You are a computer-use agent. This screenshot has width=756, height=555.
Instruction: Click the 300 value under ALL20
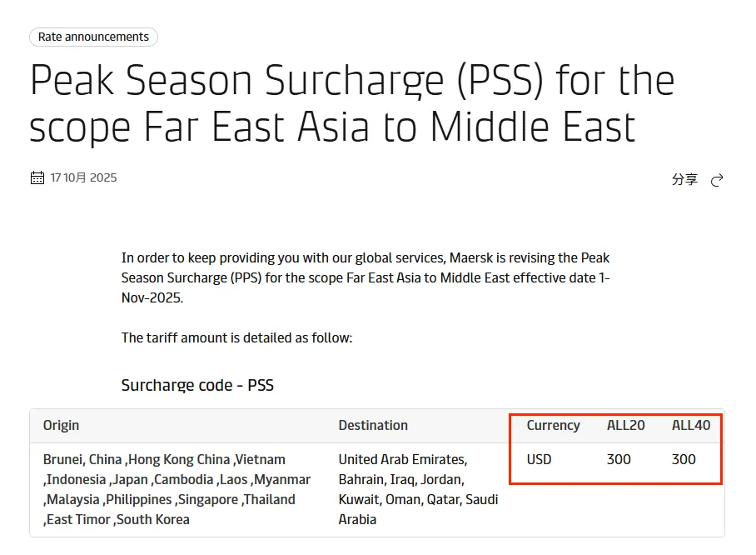619,459
